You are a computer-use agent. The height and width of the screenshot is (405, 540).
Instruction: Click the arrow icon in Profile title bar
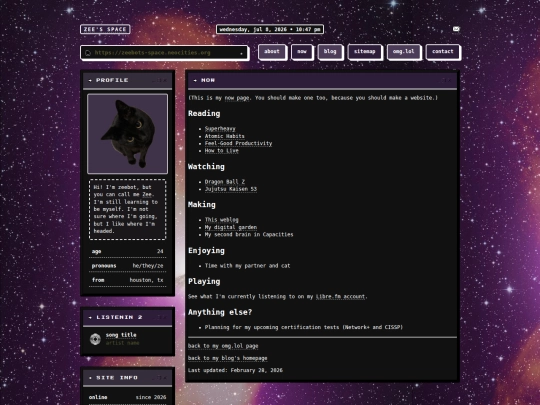pyautogui.click(x=90, y=80)
